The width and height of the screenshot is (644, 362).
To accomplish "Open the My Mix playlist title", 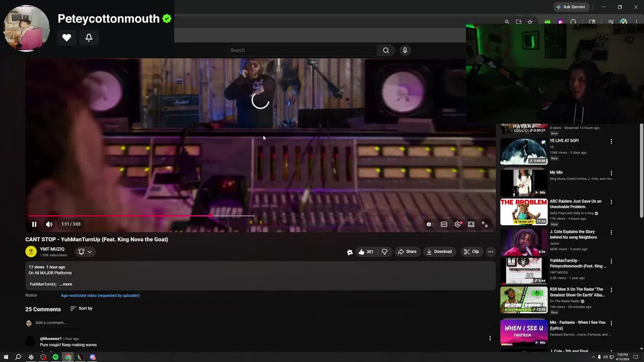I will click(x=556, y=172).
